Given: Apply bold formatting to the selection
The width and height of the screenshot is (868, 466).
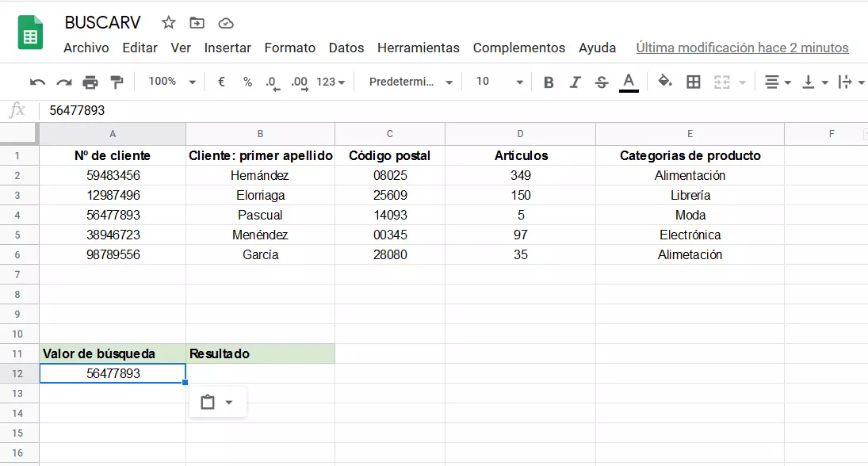Looking at the screenshot, I should tap(549, 81).
